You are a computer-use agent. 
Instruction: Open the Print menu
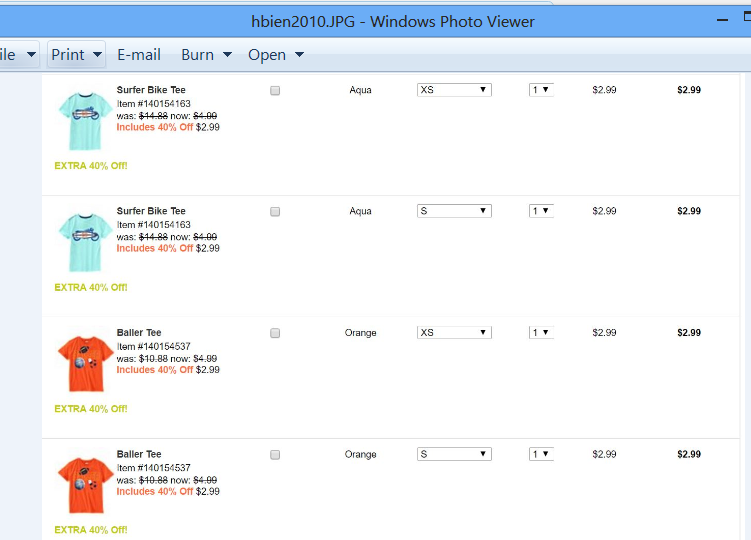77,54
